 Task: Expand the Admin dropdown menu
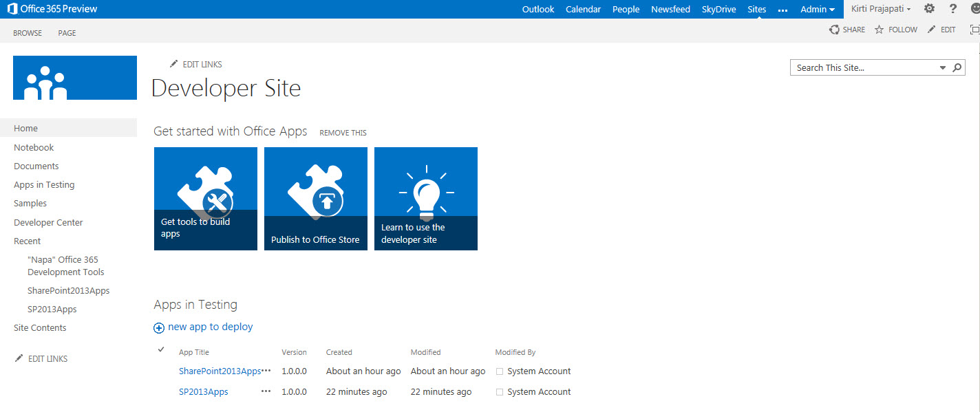coord(818,9)
